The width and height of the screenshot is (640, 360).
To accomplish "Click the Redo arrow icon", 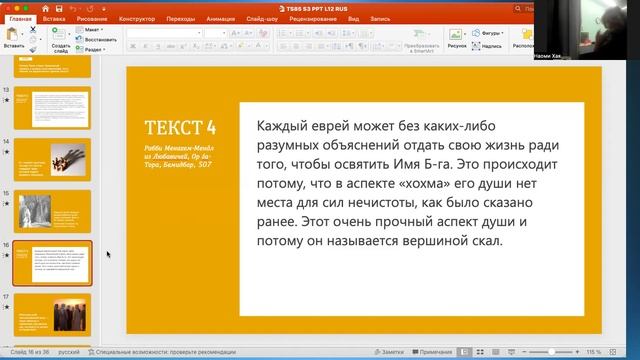I will (x=90, y=9).
